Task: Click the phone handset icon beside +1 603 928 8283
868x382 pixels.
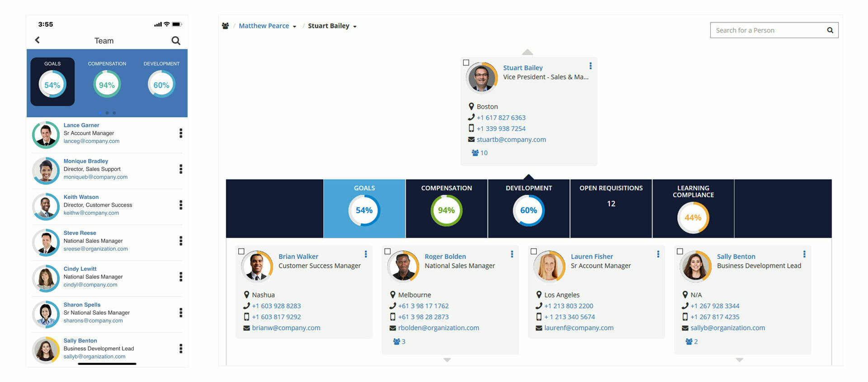Action: point(246,306)
